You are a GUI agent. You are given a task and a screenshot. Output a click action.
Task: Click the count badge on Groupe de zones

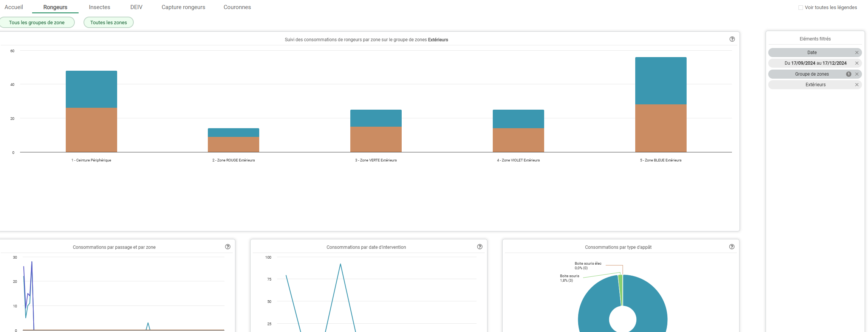click(848, 74)
